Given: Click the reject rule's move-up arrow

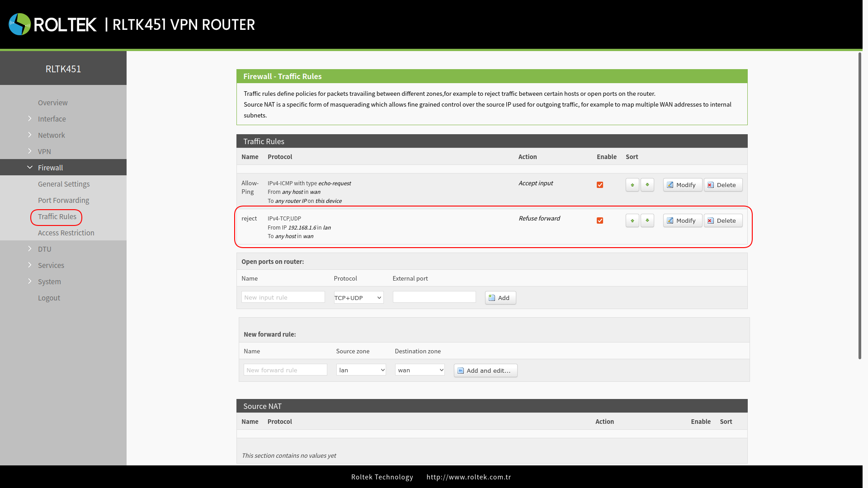Looking at the screenshot, I should coord(632,221).
